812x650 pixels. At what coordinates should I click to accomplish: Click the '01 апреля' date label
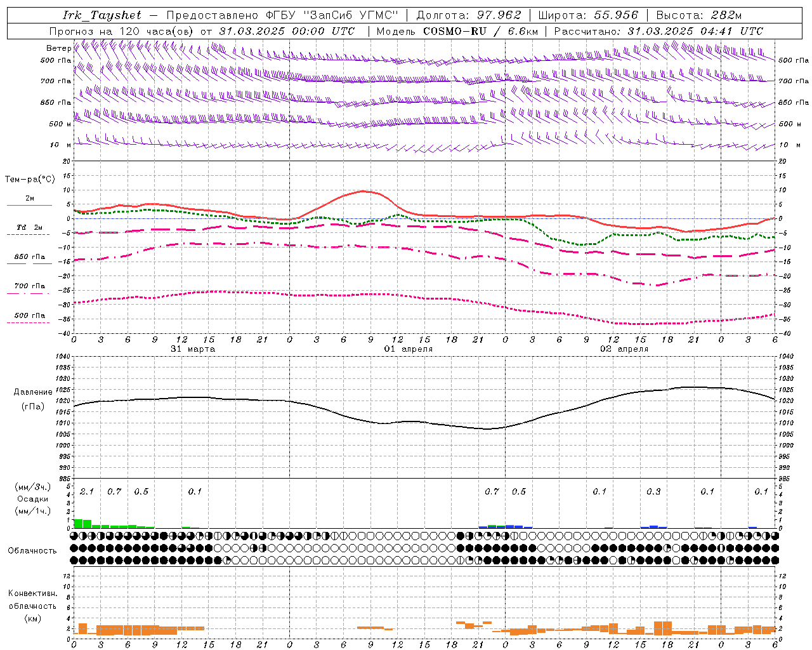tap(409, 349)
